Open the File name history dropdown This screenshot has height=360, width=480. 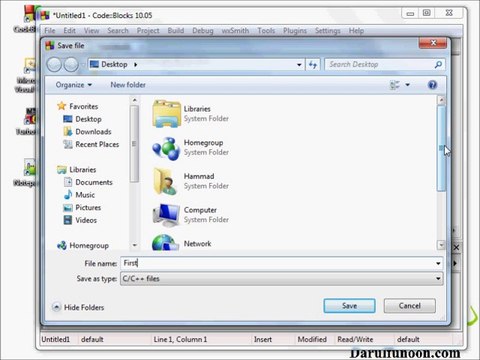(x=438, y=263)
